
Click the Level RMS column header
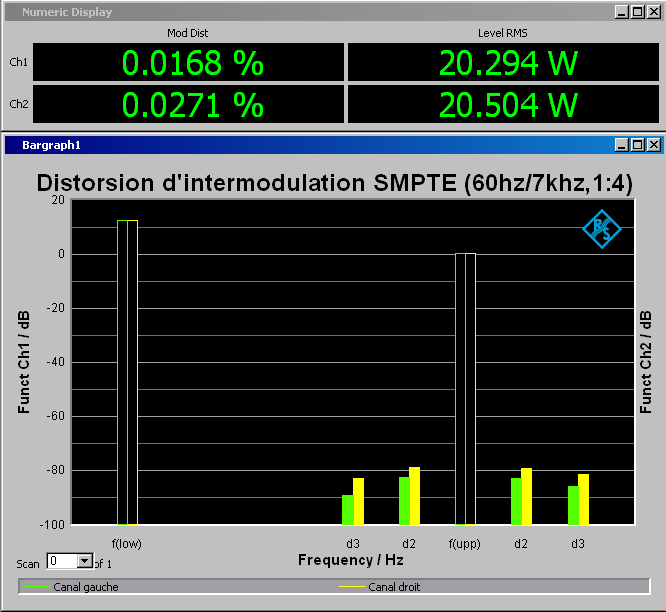(x=503, y=33)
